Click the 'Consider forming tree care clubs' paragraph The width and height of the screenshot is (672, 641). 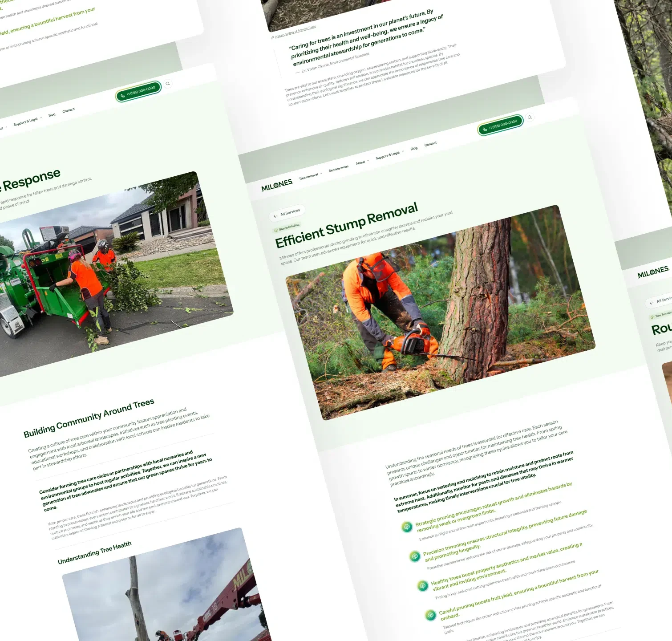pos(126,481)
